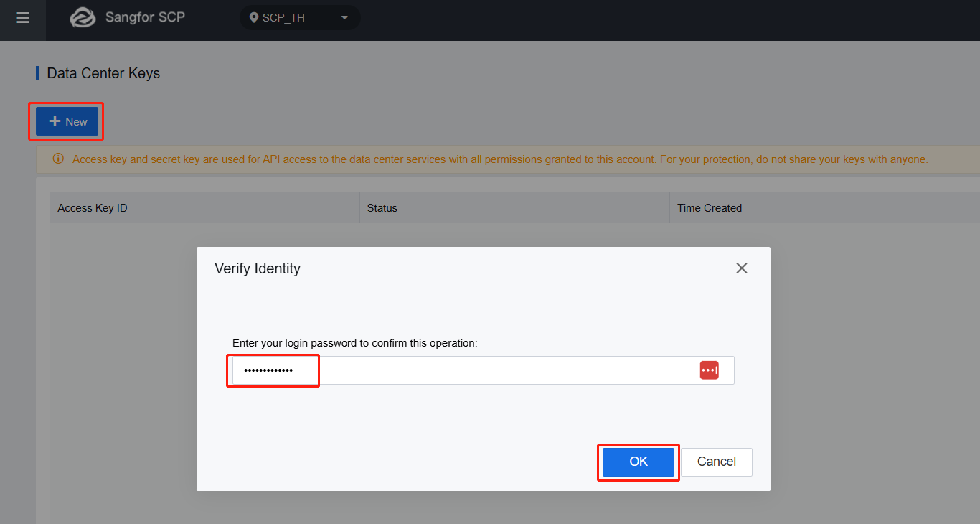Confirm the operation with OK button

(638, 462)
